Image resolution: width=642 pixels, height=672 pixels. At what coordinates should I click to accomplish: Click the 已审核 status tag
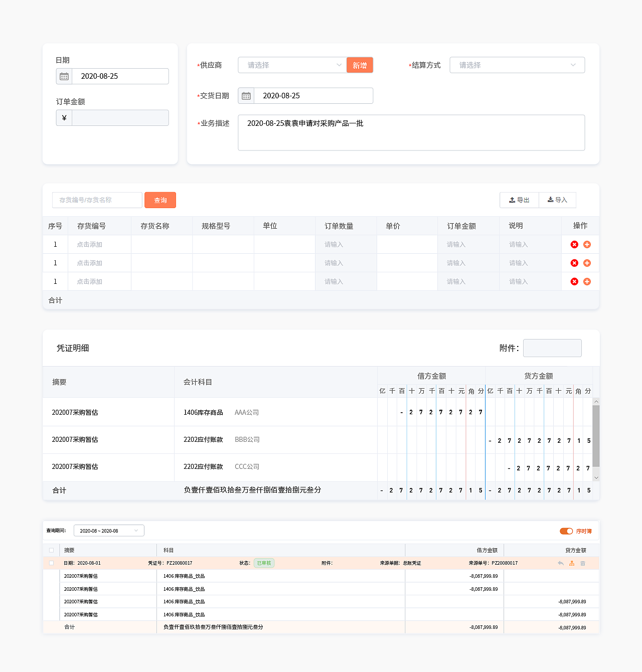264,563
